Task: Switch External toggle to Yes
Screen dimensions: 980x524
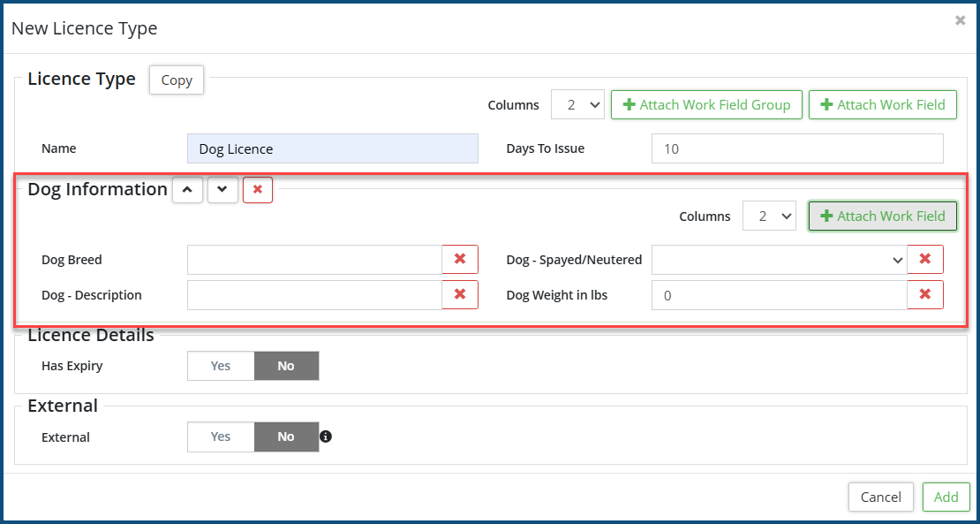Action: (x=221, y=437)
